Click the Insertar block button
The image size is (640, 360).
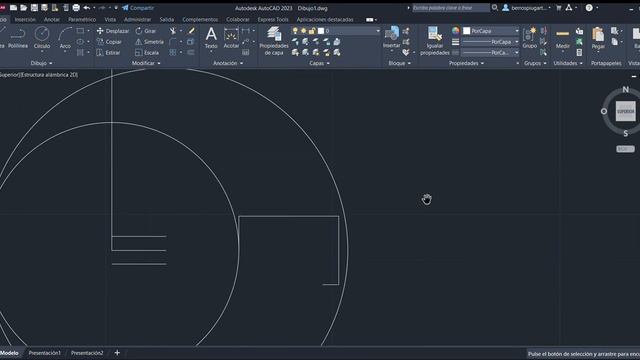point(391,38)
